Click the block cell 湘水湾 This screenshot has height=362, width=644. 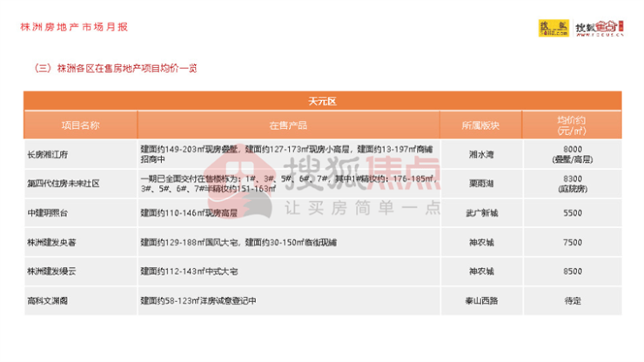pyautogui.click(x=481, y=155)
